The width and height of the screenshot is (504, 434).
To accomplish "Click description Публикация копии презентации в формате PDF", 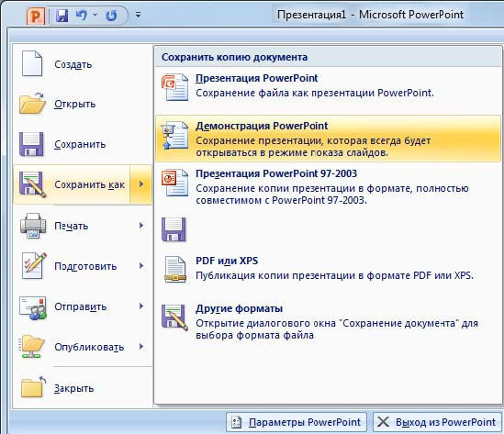I will tap(334, 275).
